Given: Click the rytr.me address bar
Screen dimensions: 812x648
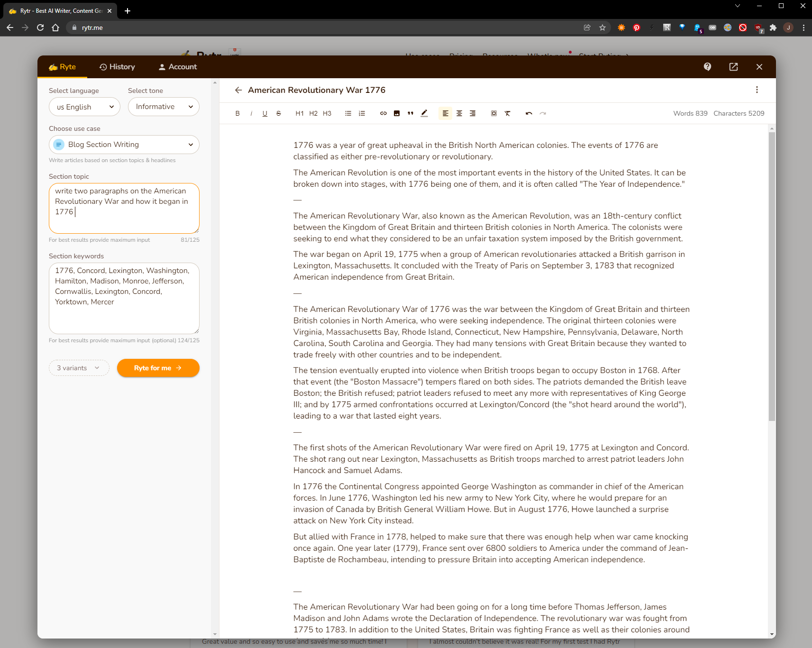Looking at the screenshot, I should pos(327,27).
